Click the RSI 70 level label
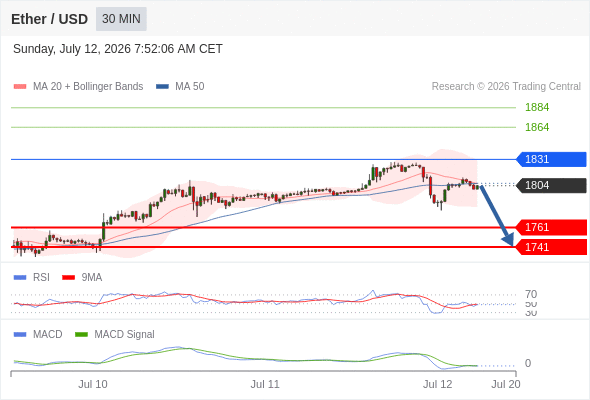Viewport: 590px width, 400px height. click(531, 294)
